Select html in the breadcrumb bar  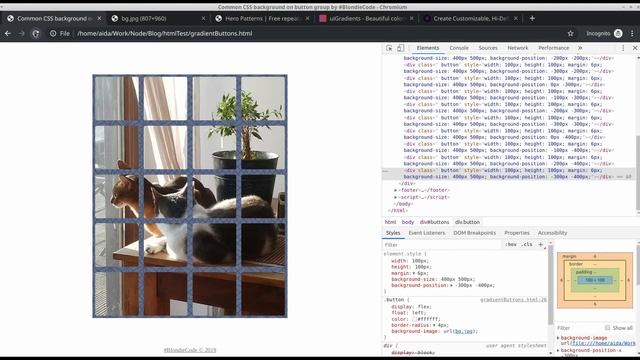point(390,222)
